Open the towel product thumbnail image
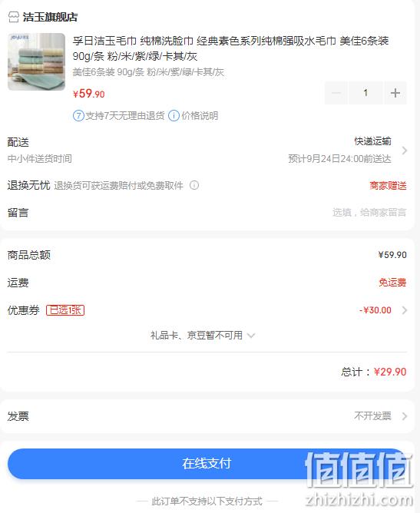This screenshot has width=420, height=513. click(x=36, y=61)
